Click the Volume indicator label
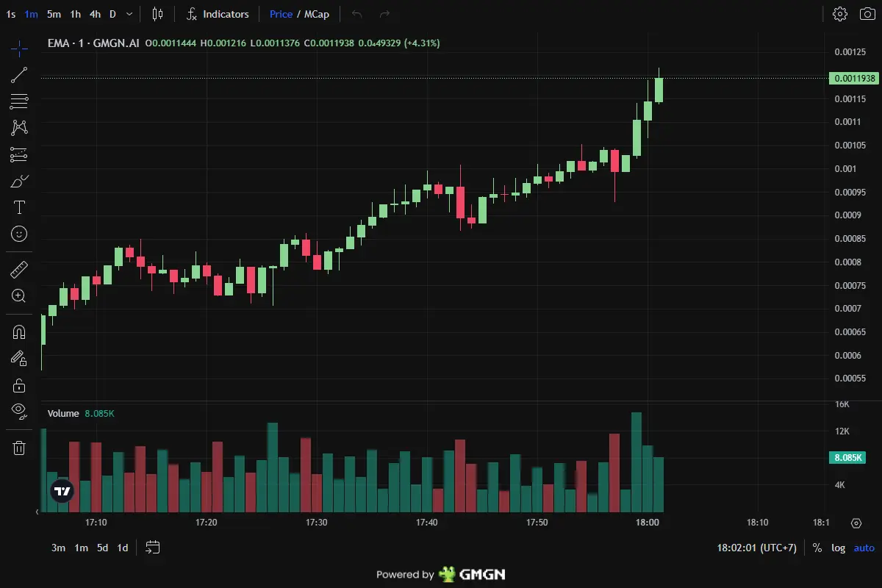Screen dimensions: 882x588 (x=63, y=413)
